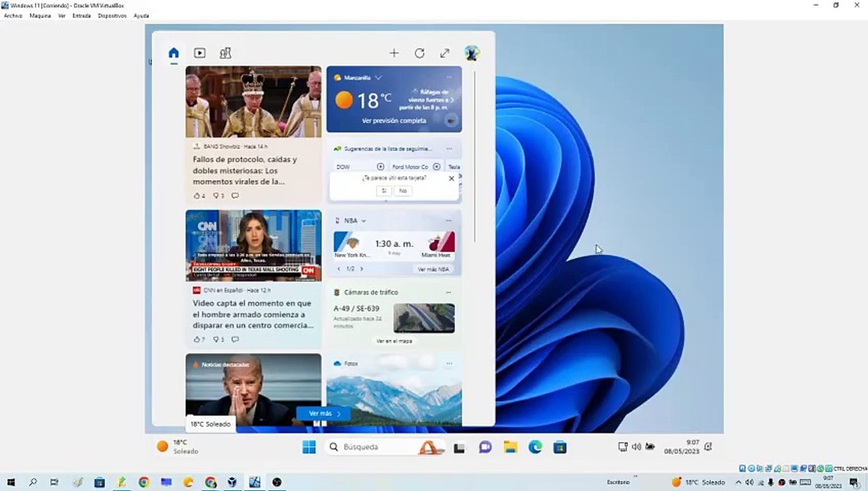
Task: Add a widget with the plus icon
Action: point(394,53)
